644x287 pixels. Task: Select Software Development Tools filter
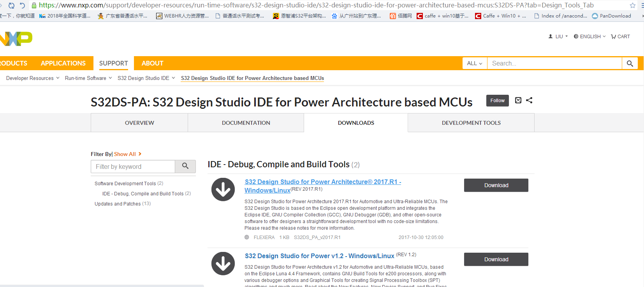tap(129, 183)
